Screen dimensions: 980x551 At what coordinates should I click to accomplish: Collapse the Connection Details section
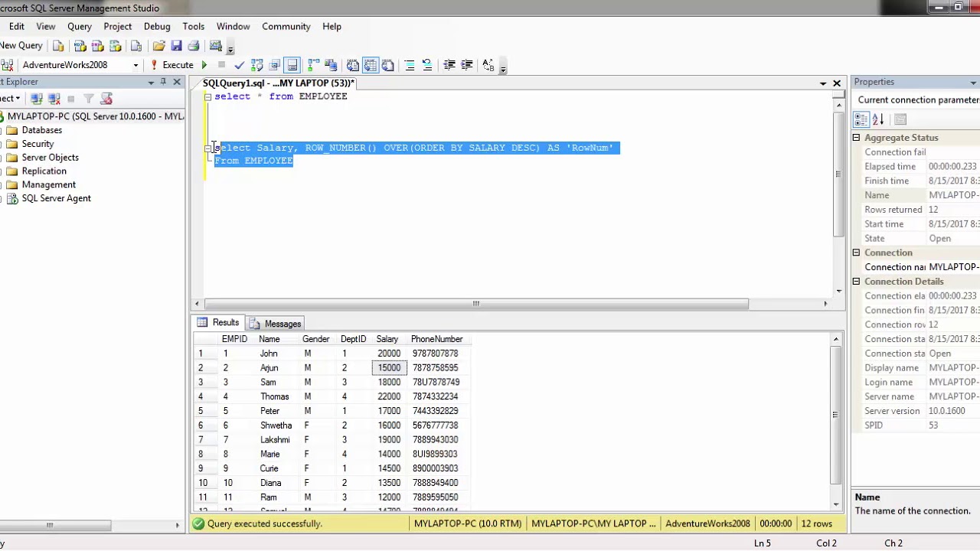(857, 282)
